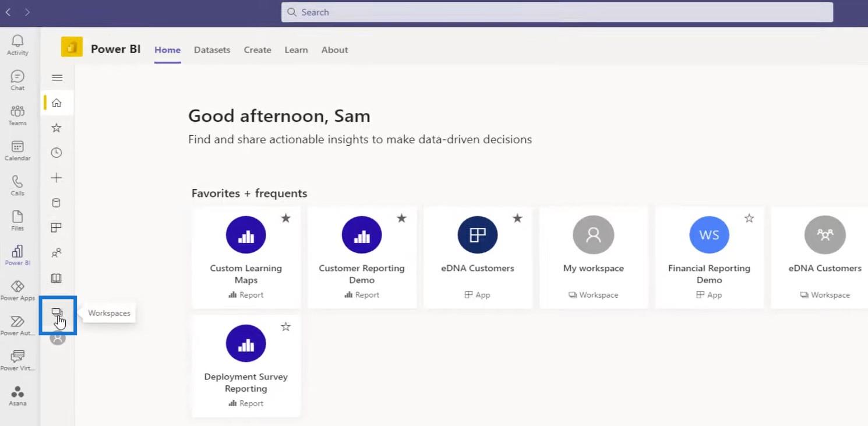
Task: Open eDNA Customers app card
Action: click(478, 258)
